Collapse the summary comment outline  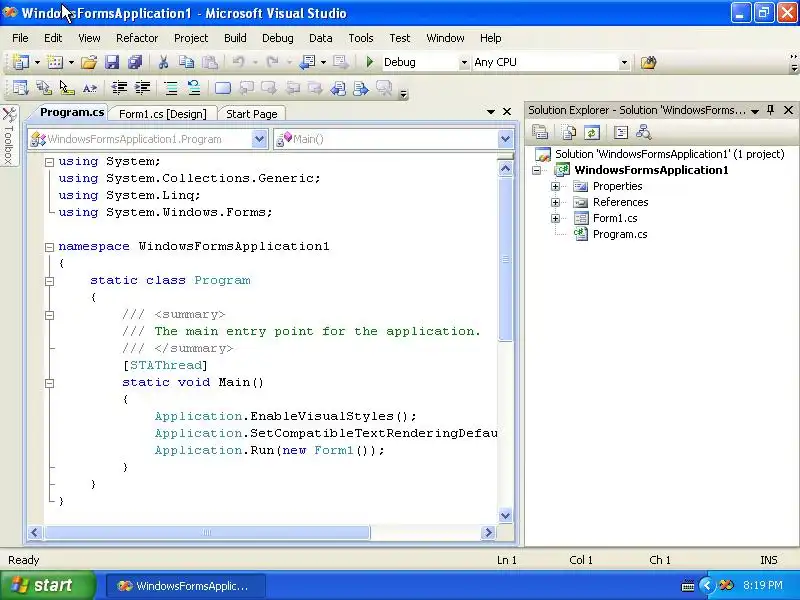pos(49,315)
